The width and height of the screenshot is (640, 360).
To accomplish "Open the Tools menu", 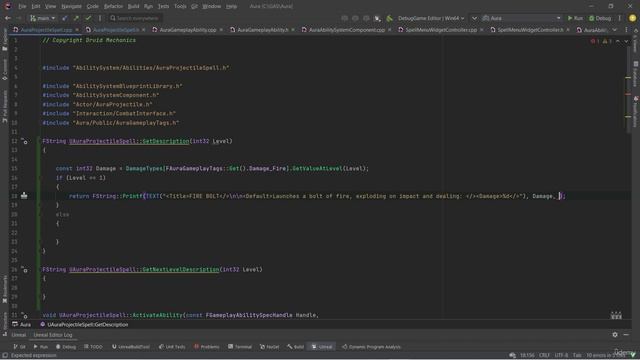I will tap(180, 6).
